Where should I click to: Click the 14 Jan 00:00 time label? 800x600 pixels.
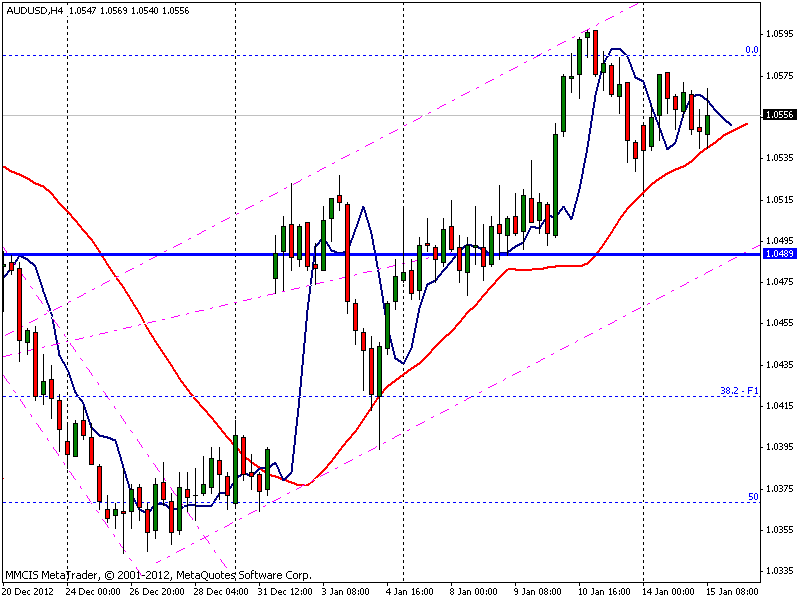pos(669,591)
